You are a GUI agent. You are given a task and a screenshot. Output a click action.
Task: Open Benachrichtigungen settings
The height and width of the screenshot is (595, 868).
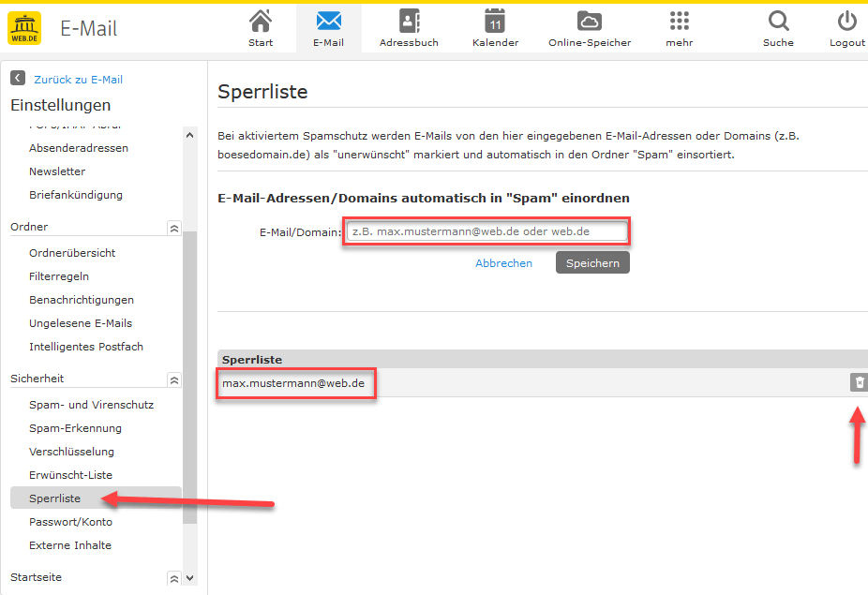pyautogui.click(x=82, y=300)
